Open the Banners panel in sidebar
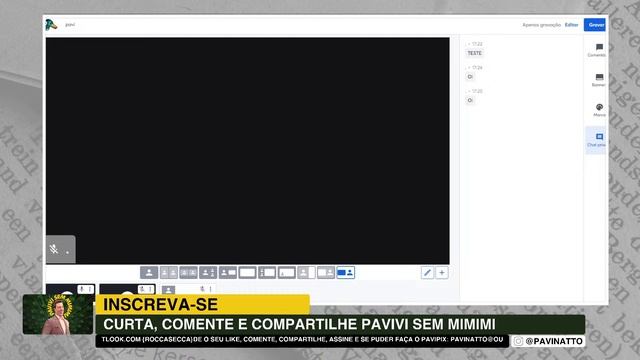The height and width of the screenshot is (360, 640). [598, 80]
